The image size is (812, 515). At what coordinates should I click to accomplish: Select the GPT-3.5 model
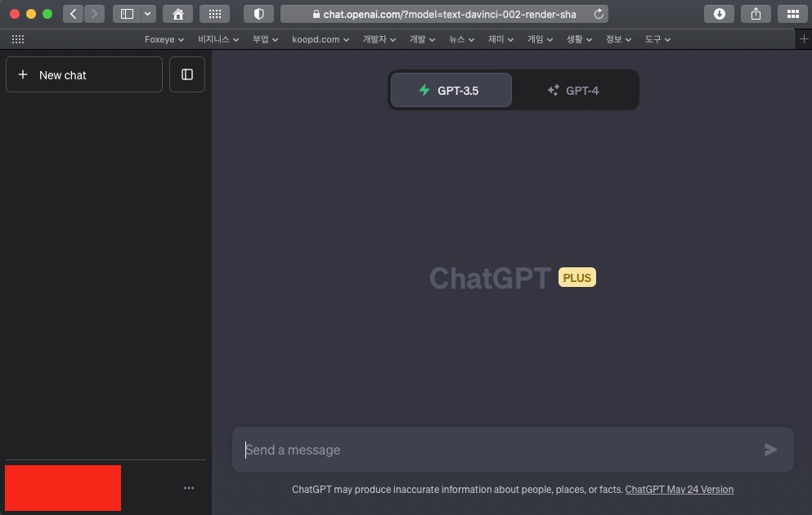451,90
